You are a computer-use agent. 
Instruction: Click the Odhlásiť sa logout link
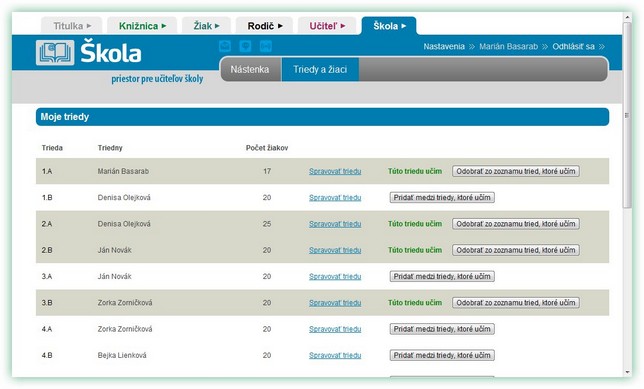click(x=573, y=46)
